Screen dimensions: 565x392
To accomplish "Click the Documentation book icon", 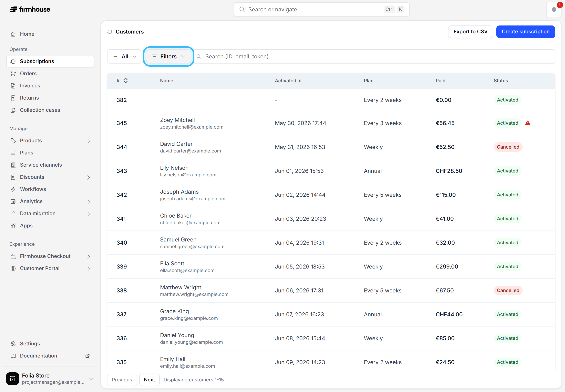I will pyautogui.click(x=13, y=356).
